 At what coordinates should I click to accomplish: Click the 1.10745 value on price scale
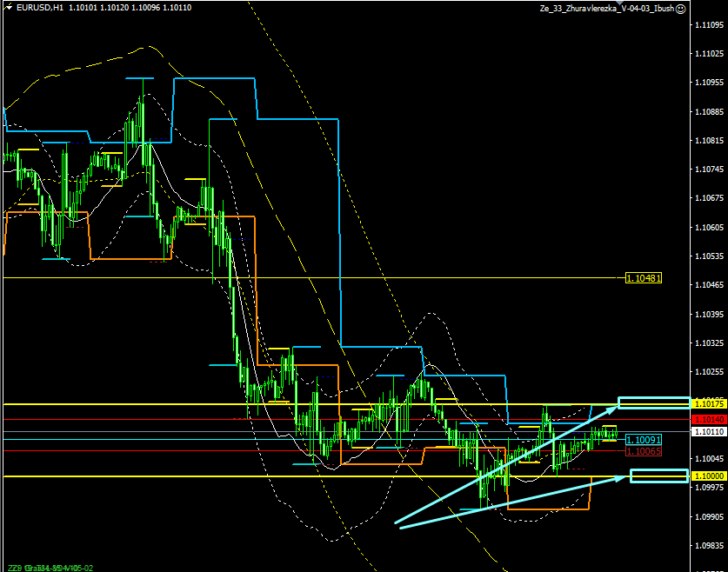point(709,170)
